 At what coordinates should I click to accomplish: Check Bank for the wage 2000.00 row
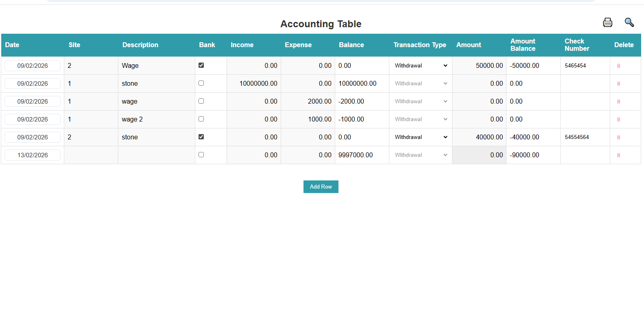(x=201, y=101)
